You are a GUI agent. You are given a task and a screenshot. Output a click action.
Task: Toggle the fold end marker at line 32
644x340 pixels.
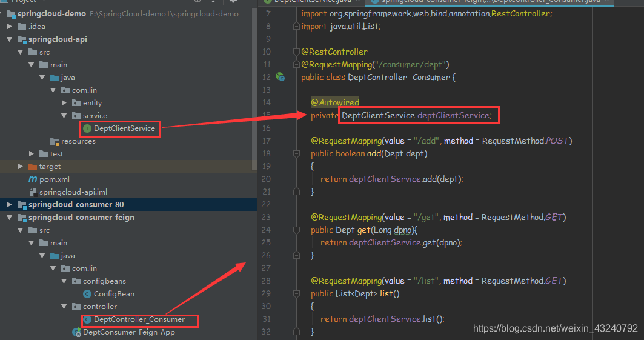[x=296, y=332]
